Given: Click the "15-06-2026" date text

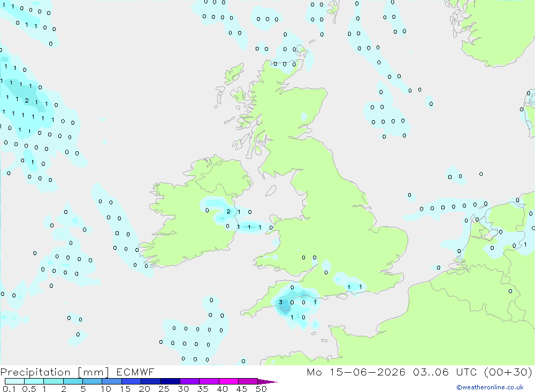Looking at the screenshot, I should (368, 372).
